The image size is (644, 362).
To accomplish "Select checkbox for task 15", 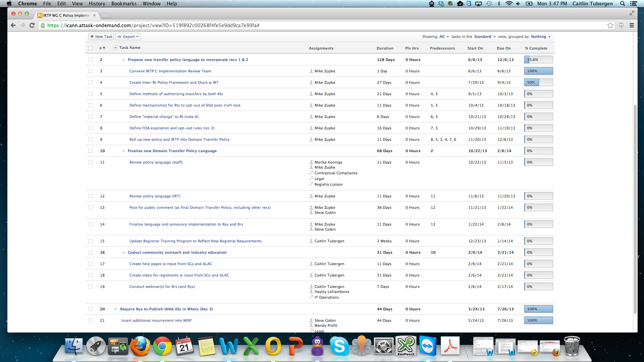I will tap(91, 241).
